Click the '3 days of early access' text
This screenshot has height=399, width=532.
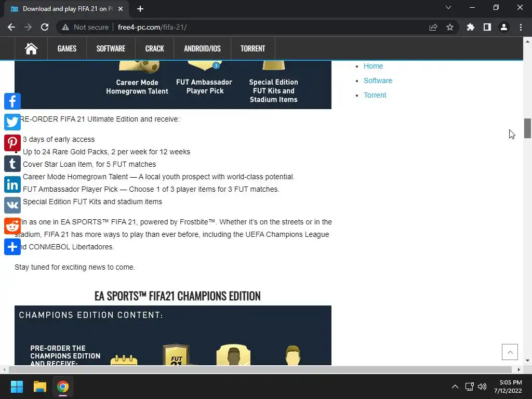tap(59, 139)
